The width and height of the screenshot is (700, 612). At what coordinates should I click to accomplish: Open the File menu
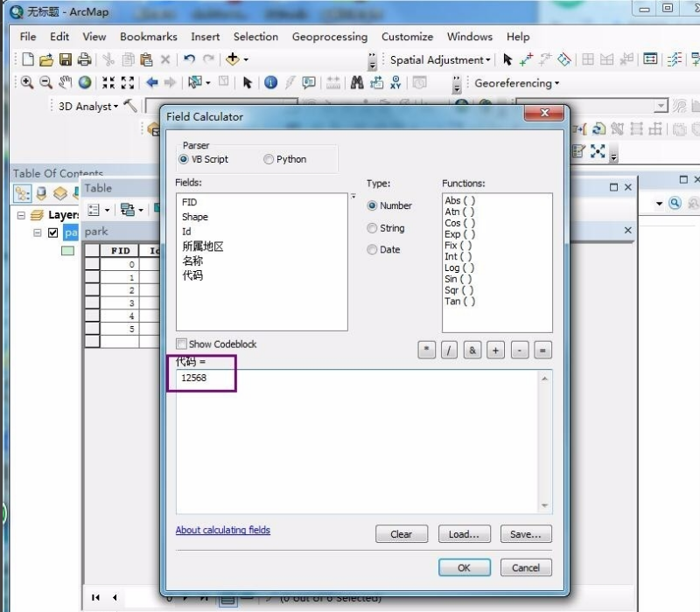28,37
